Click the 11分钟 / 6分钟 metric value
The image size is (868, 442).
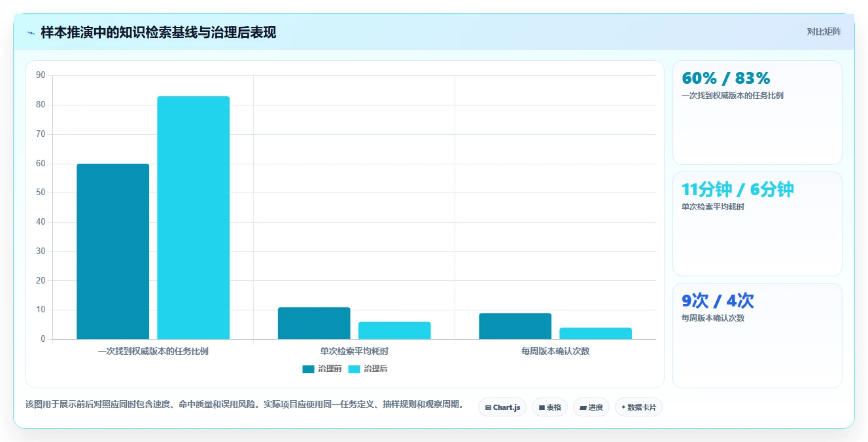738,190
